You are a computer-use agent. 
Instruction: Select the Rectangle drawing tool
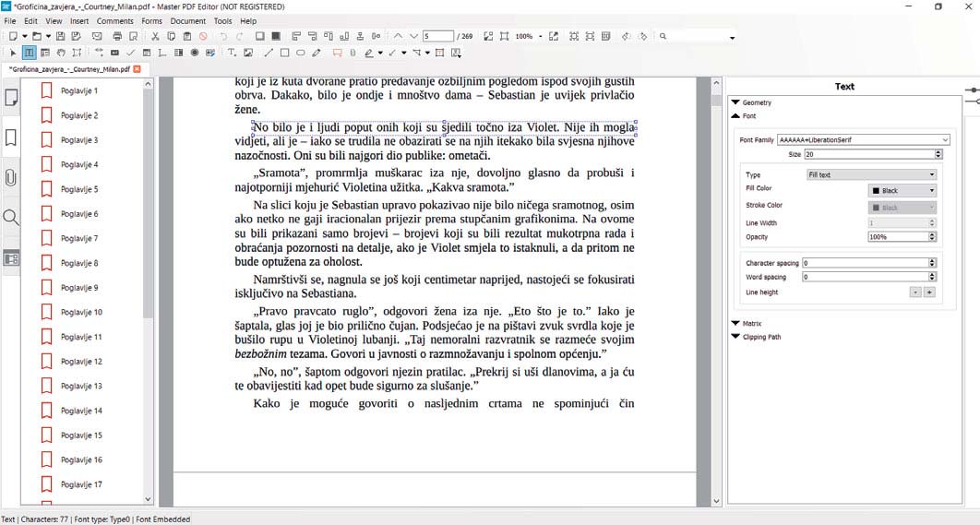pyautogui.click(x=284, y=53)
